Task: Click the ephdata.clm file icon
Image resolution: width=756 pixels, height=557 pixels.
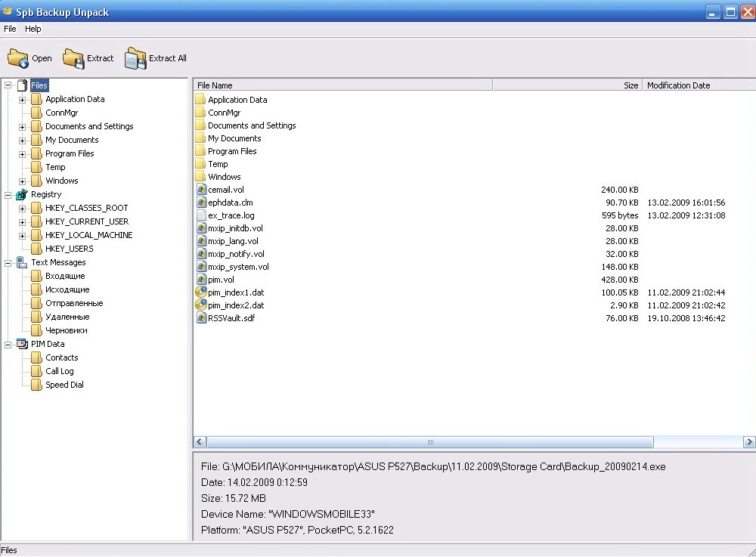Action: coord(202,203)
